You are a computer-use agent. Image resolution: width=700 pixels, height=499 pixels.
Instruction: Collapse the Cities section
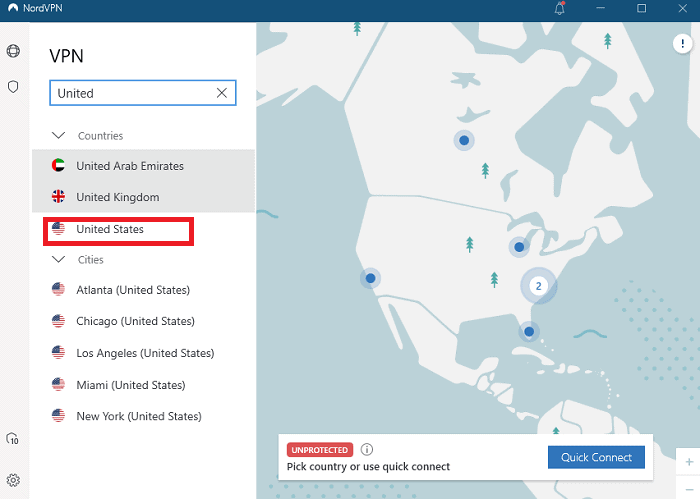pyautogui.click(x=58, y=259)
